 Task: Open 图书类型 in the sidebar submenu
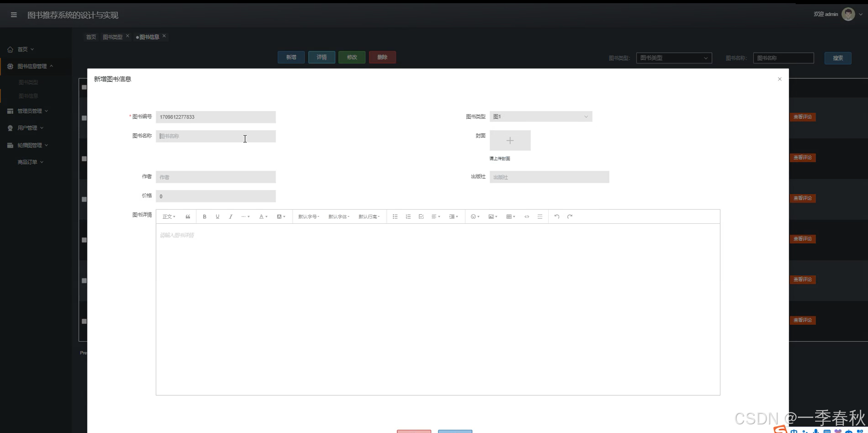click(28, 82)
